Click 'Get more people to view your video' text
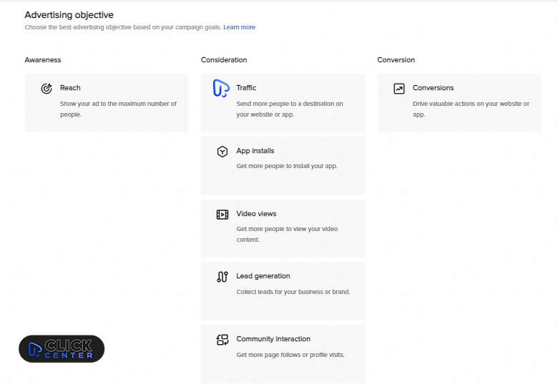Image resolution: width=558 pixels, height=392 pixels. click(x=287, y=234)
